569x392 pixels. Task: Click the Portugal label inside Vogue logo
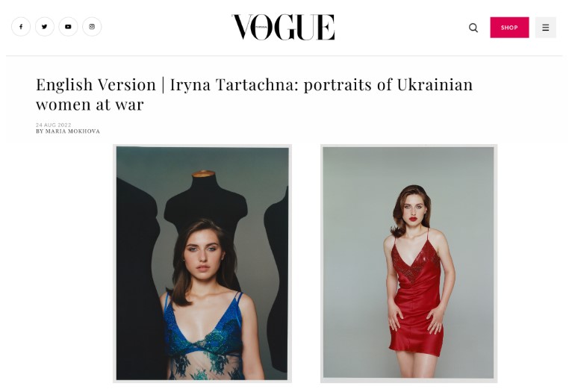click(x=261, y=27)
